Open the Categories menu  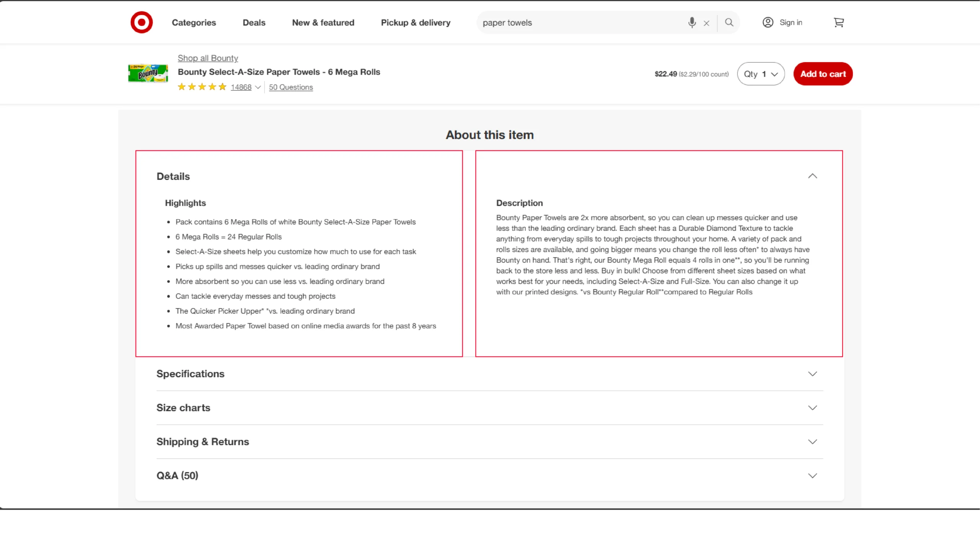coord(194,23)
